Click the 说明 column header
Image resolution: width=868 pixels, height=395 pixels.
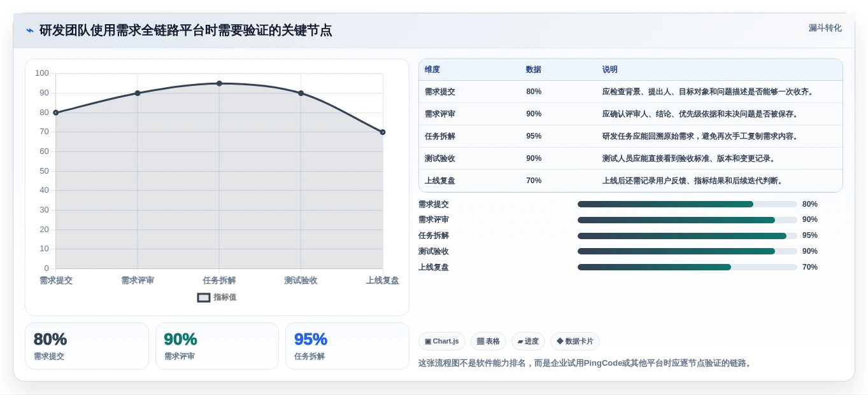610,70
